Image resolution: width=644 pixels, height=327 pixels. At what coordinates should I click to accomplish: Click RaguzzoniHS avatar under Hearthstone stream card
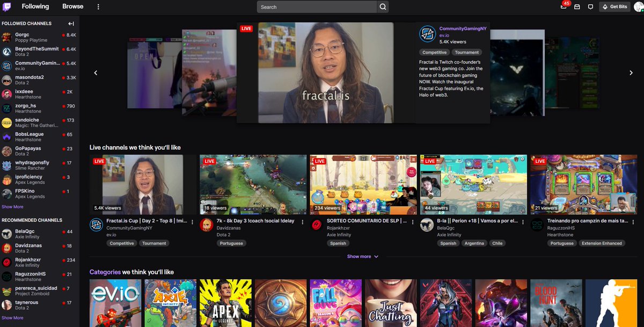(x=537, y=225)
